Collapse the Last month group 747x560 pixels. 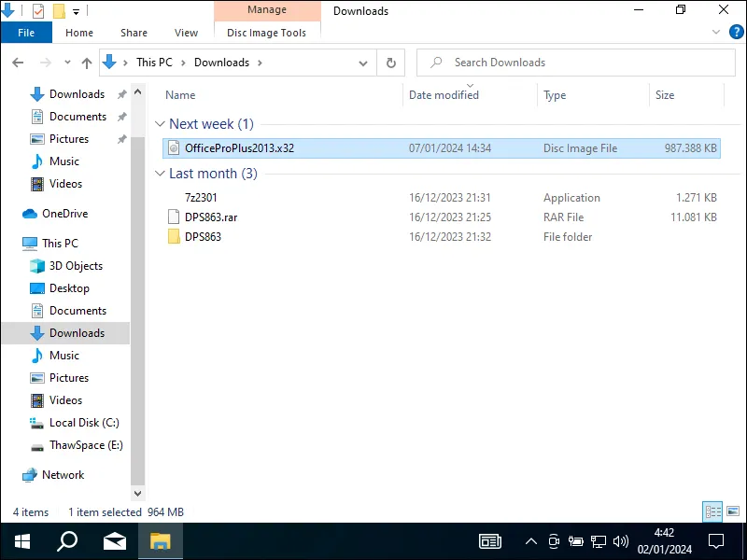click(161, 174)
